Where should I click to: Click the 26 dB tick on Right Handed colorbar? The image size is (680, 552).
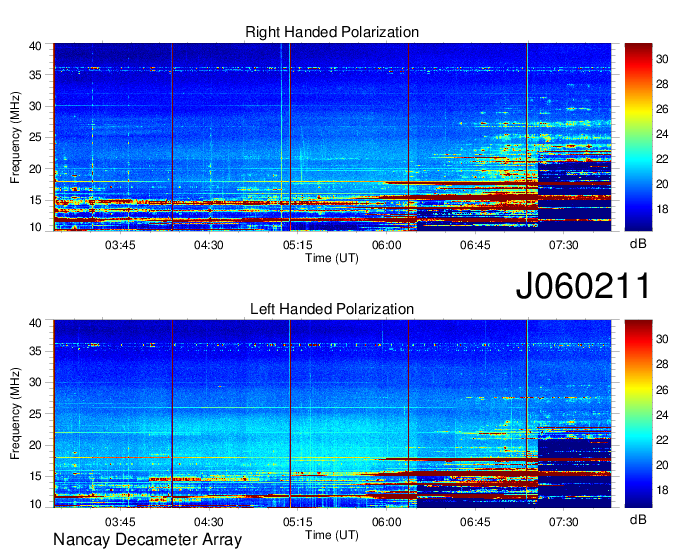click(x=662, y=109)
